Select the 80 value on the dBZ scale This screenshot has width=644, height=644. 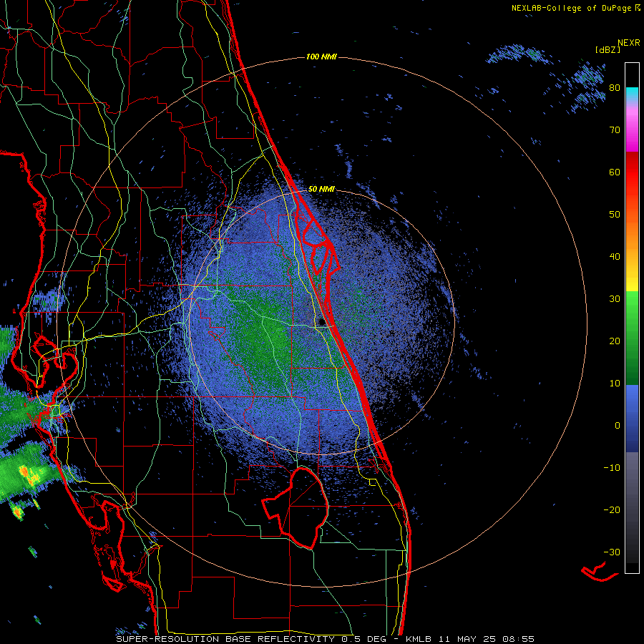click(615, 88)
